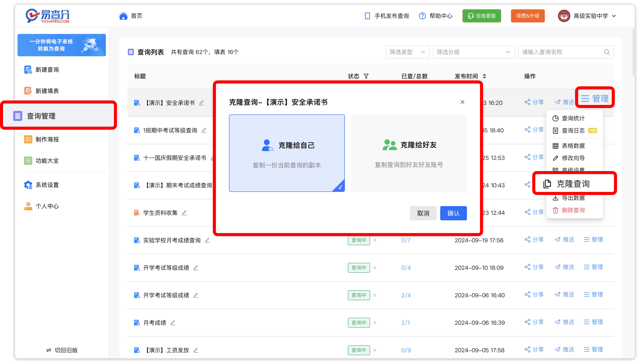
Task: Pause the 【演示】工资发放 query
Action: 375,350
